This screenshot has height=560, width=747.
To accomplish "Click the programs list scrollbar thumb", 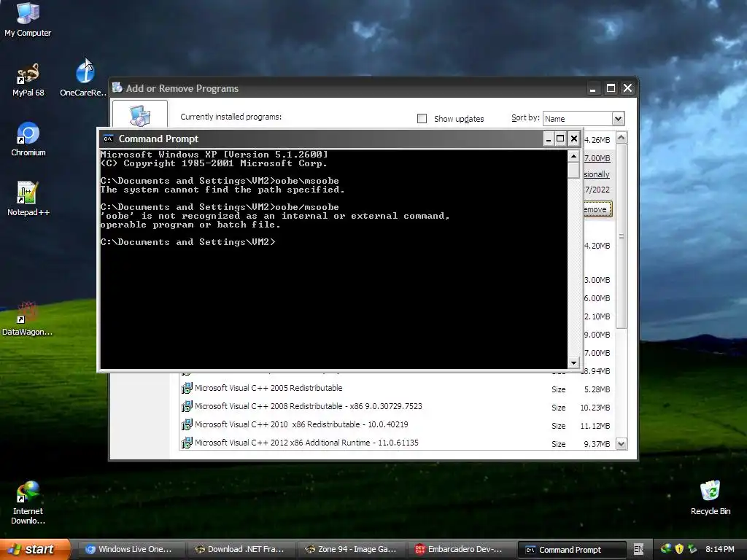I will pyautogui.click(x=622, y=236).
